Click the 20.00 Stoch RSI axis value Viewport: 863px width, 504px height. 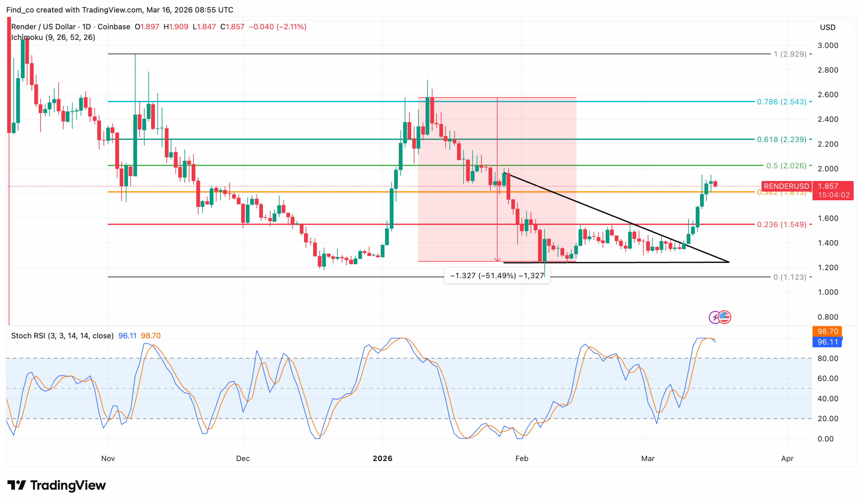[828, 419]
